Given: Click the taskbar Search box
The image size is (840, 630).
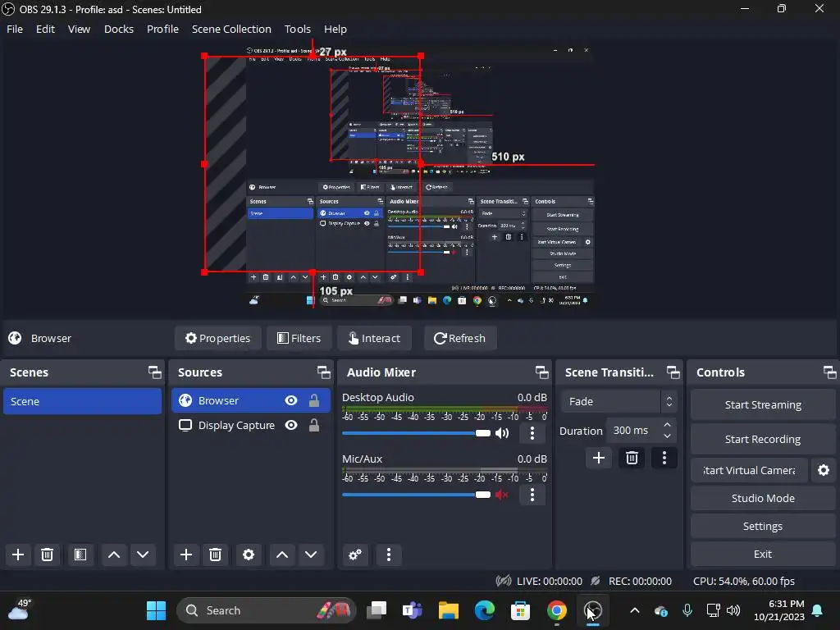Looking at the screenshot, I should point(267,610).
